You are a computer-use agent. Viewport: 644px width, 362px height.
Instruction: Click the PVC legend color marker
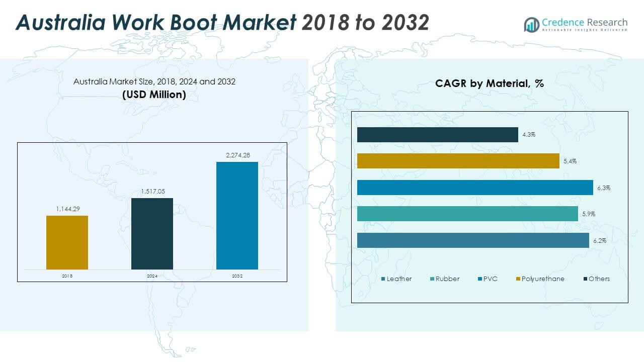[x=480, y=279]
